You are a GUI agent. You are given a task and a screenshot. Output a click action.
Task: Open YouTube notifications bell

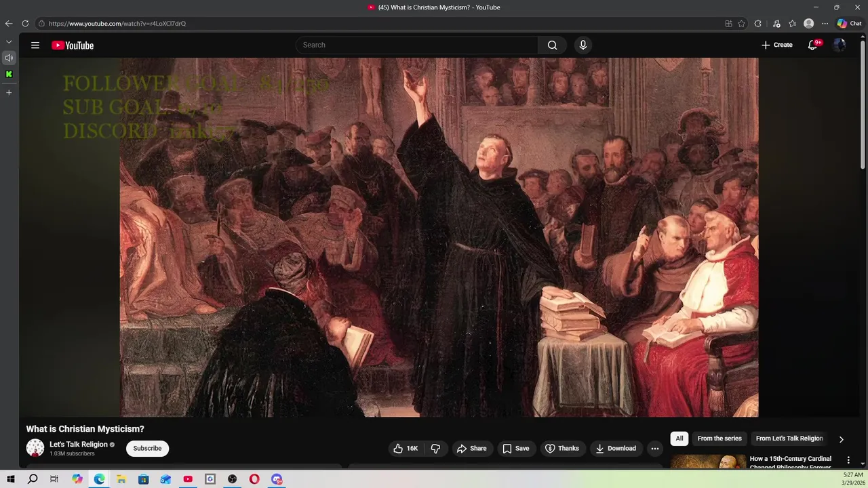[813, 45]
